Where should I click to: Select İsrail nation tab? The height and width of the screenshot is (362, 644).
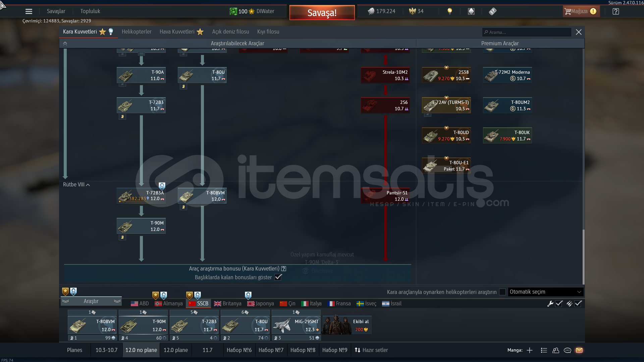(392, 304)
